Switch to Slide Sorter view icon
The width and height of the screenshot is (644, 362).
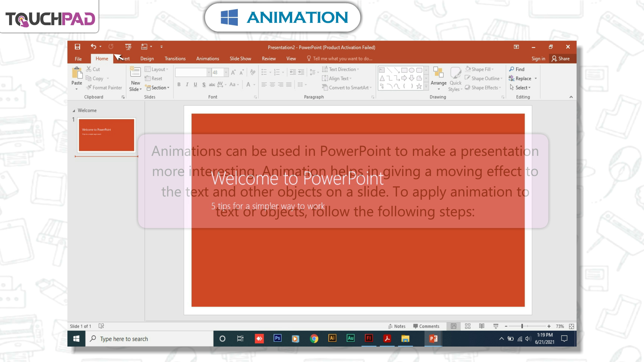(x=468, y=326)
